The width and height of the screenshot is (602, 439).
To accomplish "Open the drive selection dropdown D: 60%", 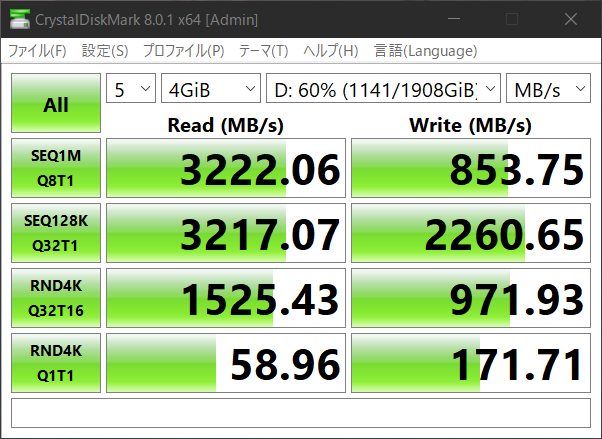I will [x=383, y=88].
